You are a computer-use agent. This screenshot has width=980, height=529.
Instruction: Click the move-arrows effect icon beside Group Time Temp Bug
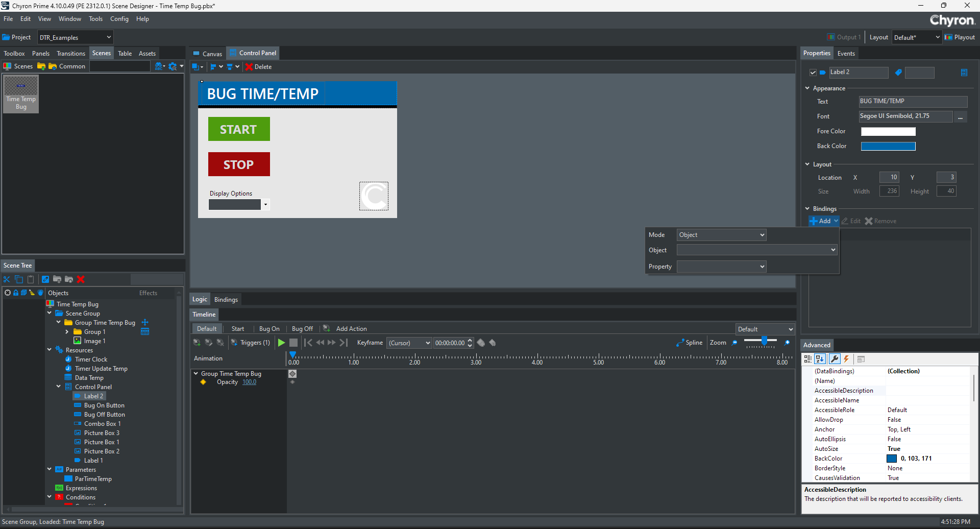145,322
